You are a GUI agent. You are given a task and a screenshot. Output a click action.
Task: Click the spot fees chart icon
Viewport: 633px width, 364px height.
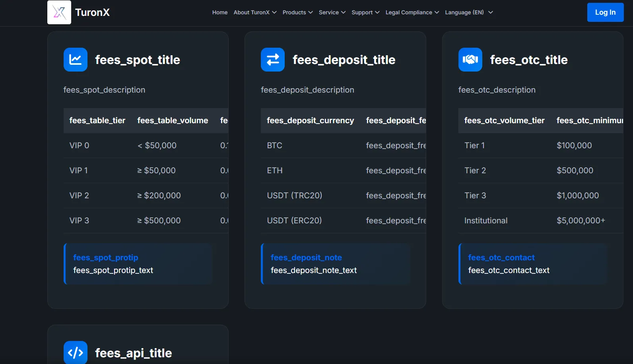pyautogui.click(x=76, y=60)
